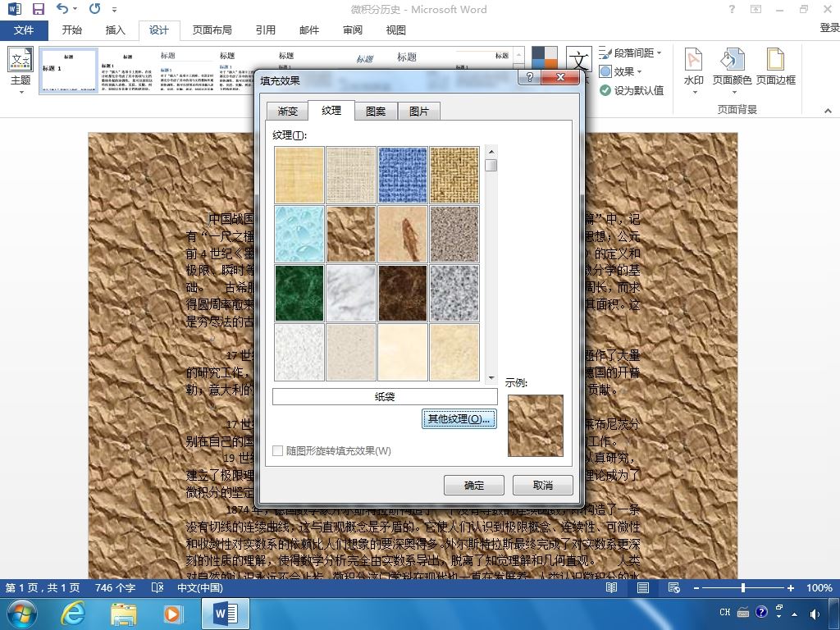The height and width of the screenshot is (630, 840).
Task: Open the Watermark (水印) menu
Action: coord(694,71)
